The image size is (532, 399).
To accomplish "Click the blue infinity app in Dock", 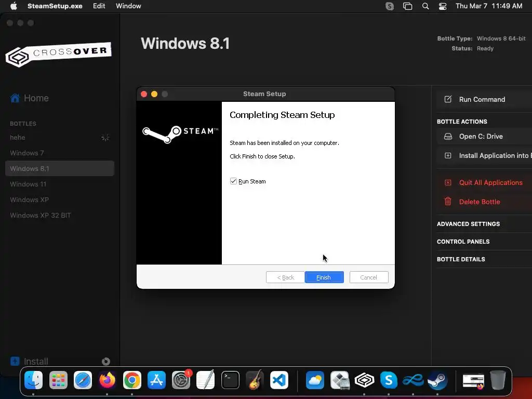I will (413, 380).
